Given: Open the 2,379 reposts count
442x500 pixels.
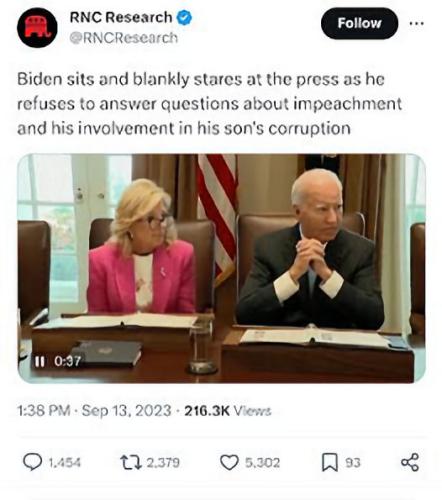Looking at the screenshot, I should pyautogui.click(x=163, y=463).
